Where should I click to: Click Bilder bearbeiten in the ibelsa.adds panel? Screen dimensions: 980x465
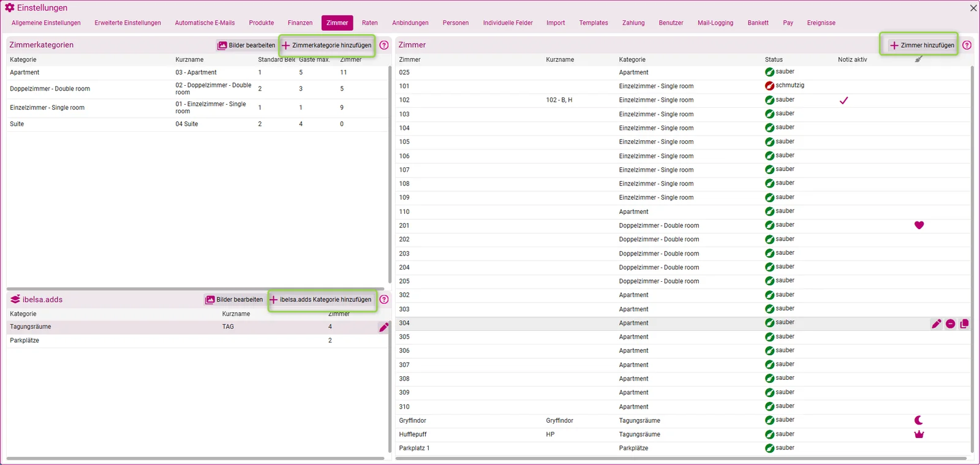pyautogui.click(x=235, y=300)
